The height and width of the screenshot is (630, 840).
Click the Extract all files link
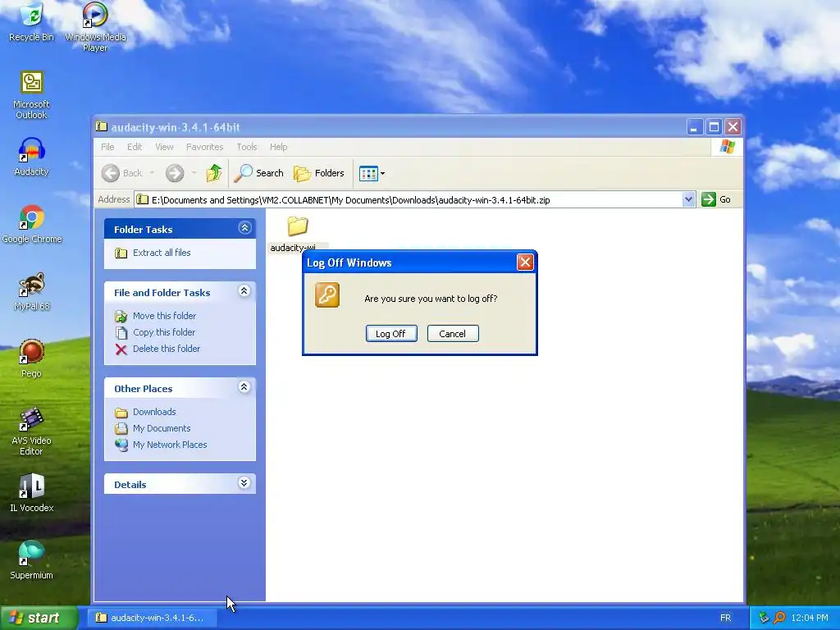pyautogui.click(x=162, y=253)
